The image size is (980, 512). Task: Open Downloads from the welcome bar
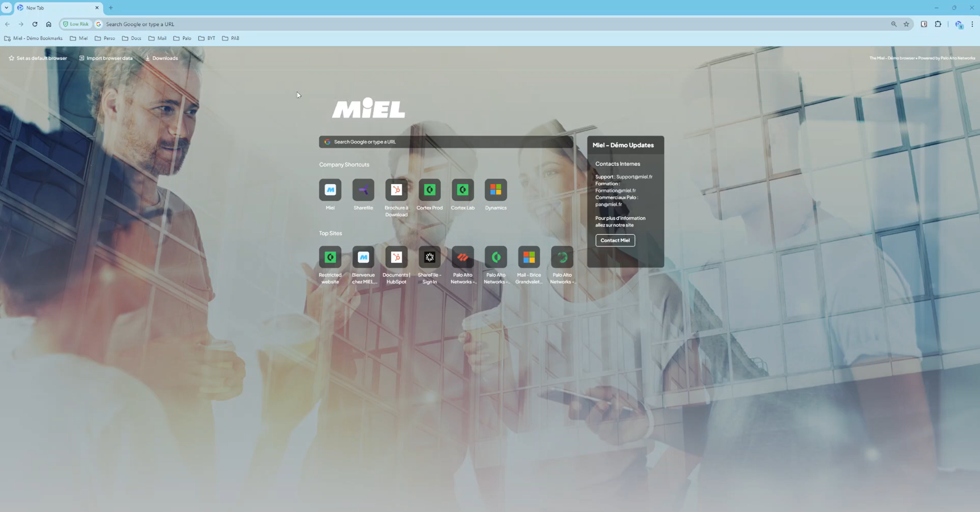pyautogui.click(x=161, y=58)
